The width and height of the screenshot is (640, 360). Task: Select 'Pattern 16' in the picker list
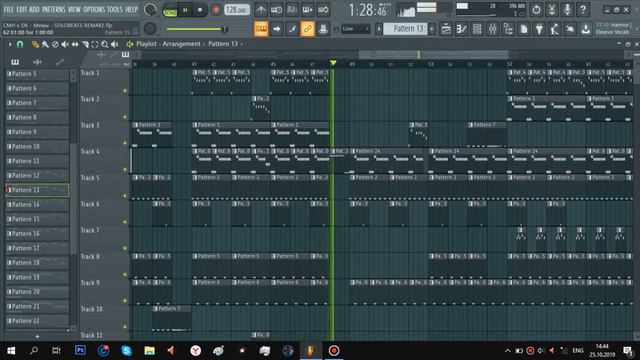(x=37, y=233)
